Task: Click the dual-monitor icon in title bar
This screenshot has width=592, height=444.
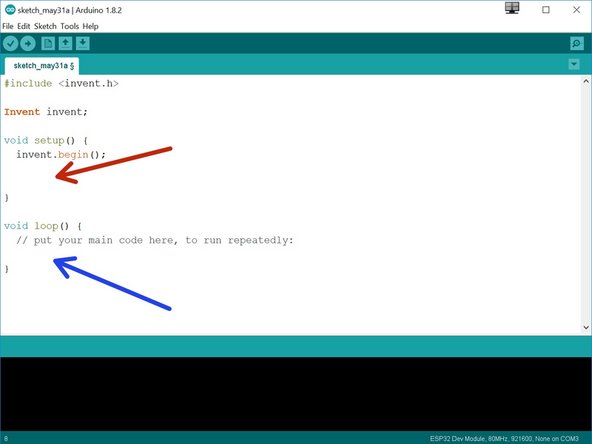Action: 512,8
